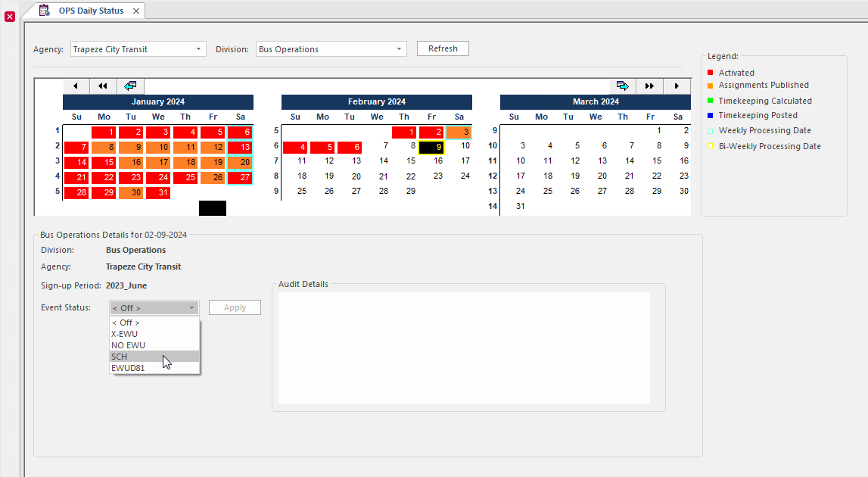The image size is (868, 477).
Task: Choose X-EWU in the Event Status list
Action: tap(124, 334)
